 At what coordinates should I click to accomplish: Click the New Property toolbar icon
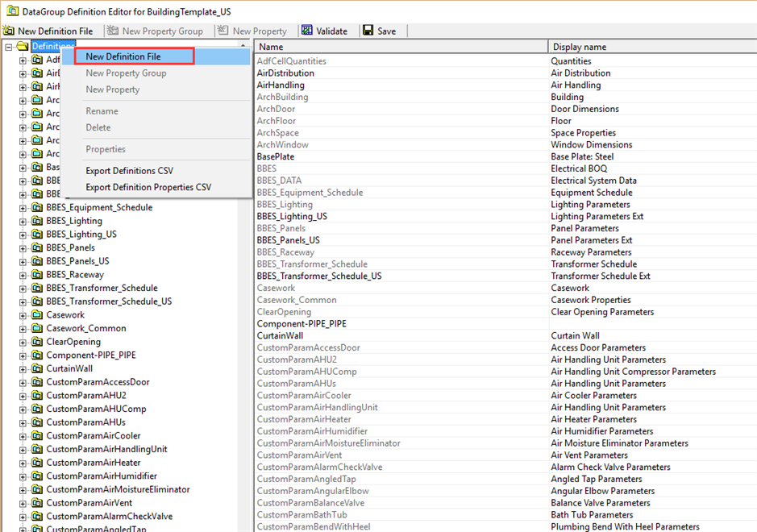pos(223,31)
